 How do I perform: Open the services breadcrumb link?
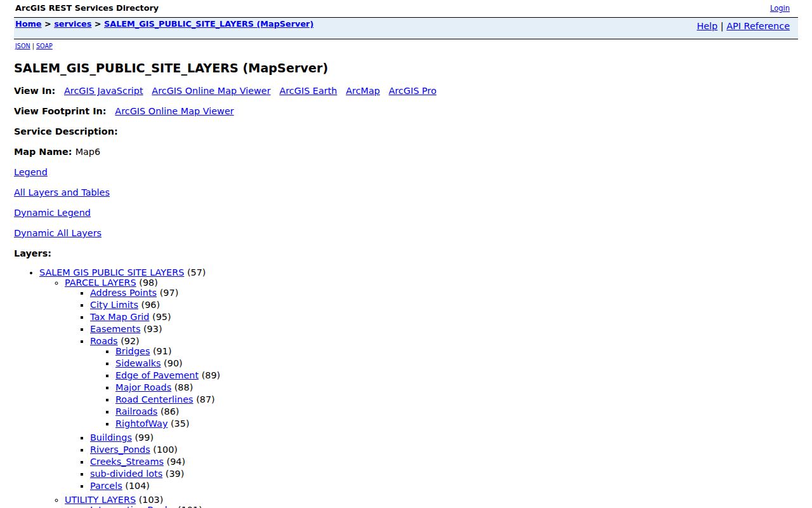click(x=73, y=24)
